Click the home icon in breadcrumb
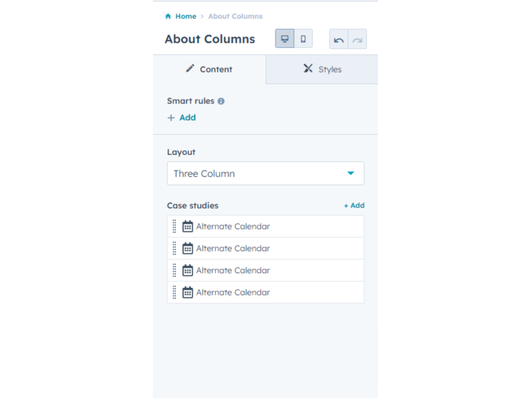This screenshot has height=399, width=532. point(168,16)
